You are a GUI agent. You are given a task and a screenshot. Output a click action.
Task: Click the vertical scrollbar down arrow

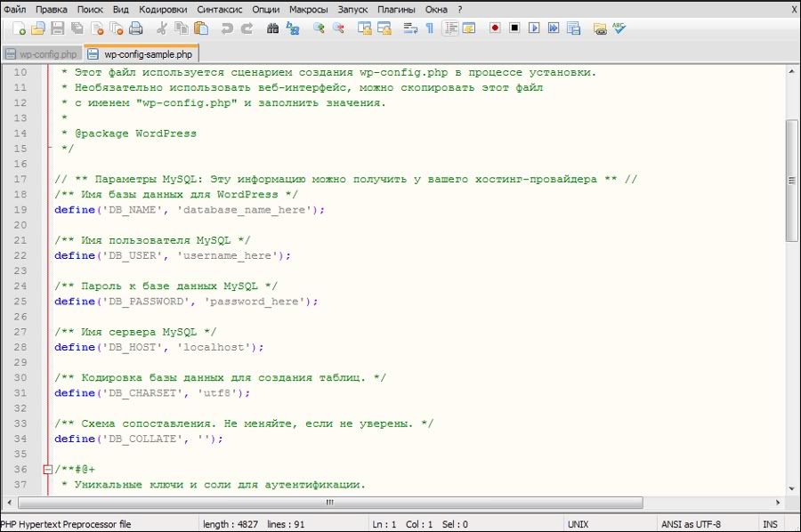(792, 488)
